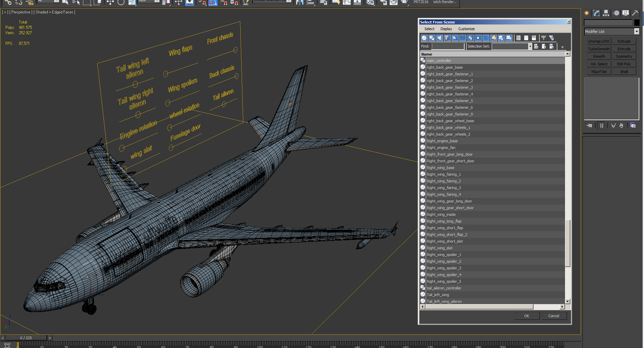
Task: Click the time slider showing 0 / 225
Action: tap(26, 338)
